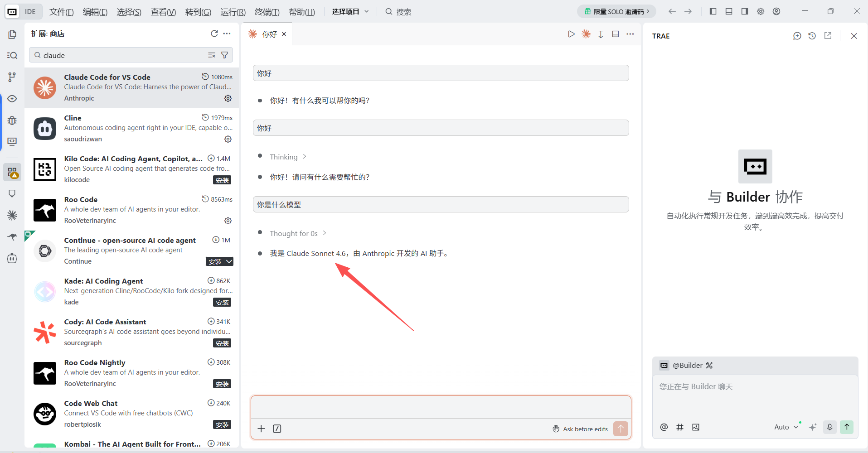
Task: Open the Extensions icon showing update badge
Action: [12, 173]
